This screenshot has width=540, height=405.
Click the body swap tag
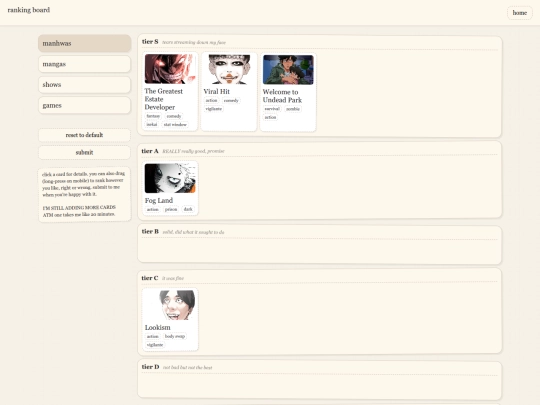[175, 336]
